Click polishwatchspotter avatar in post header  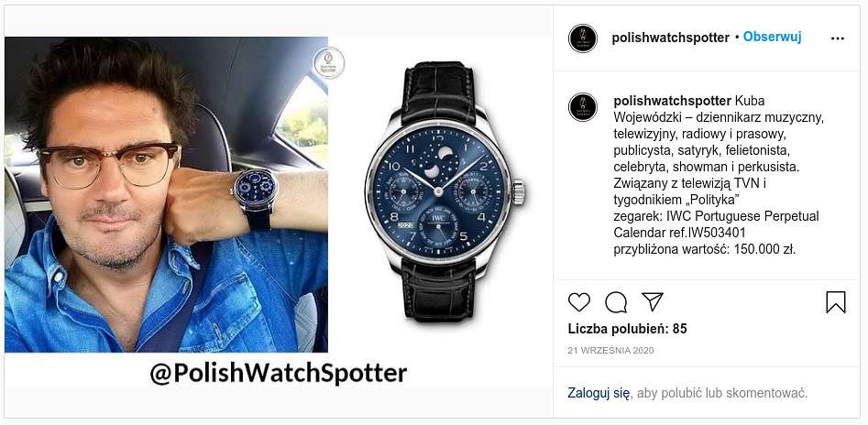[582, 38]
